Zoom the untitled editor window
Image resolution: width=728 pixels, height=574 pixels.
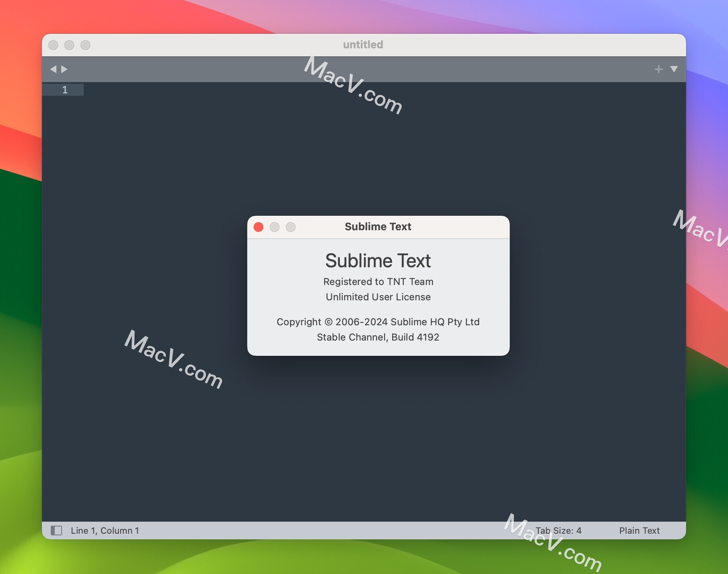tap(85, 45)
